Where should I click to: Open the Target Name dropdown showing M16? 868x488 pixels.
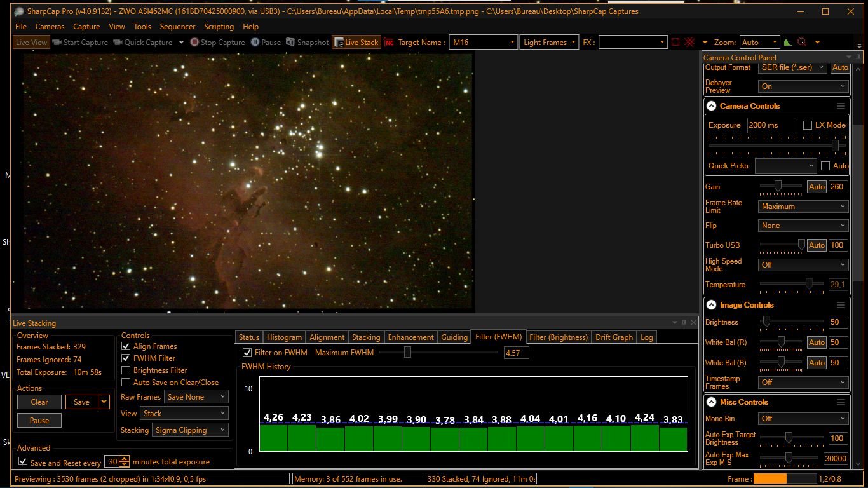click(483, 43)
